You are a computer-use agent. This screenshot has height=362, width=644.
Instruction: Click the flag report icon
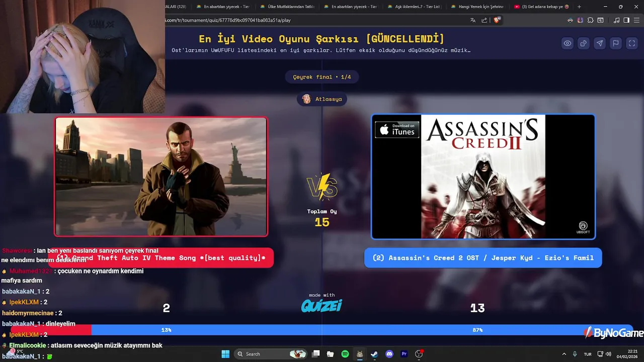tap(616, 43)
